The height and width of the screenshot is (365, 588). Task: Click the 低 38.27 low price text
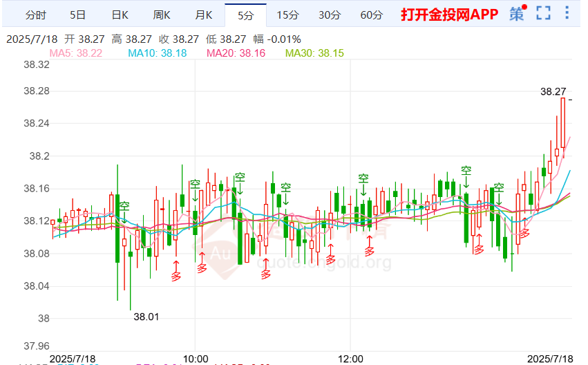pyautogui.click(x=226, y=39)
